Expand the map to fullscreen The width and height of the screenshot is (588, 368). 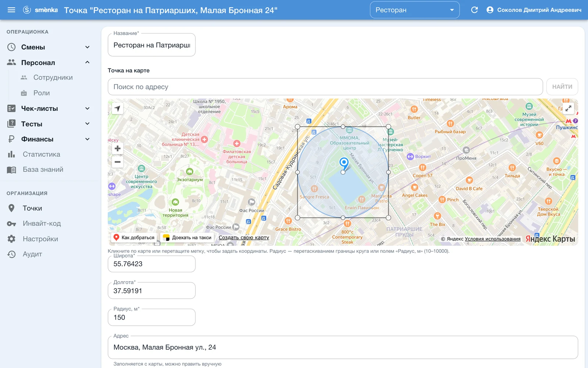click(568, 109)
